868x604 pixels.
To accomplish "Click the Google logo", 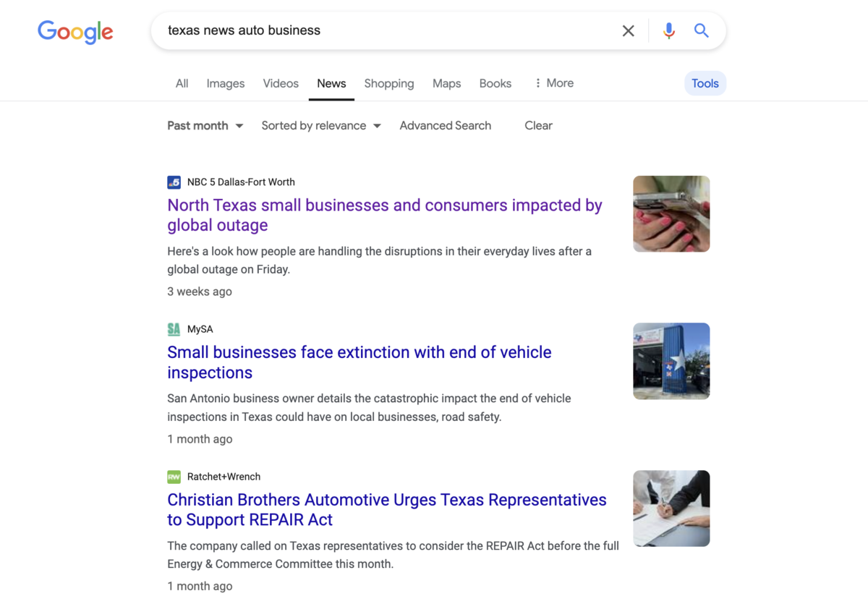I will (75, 31).
